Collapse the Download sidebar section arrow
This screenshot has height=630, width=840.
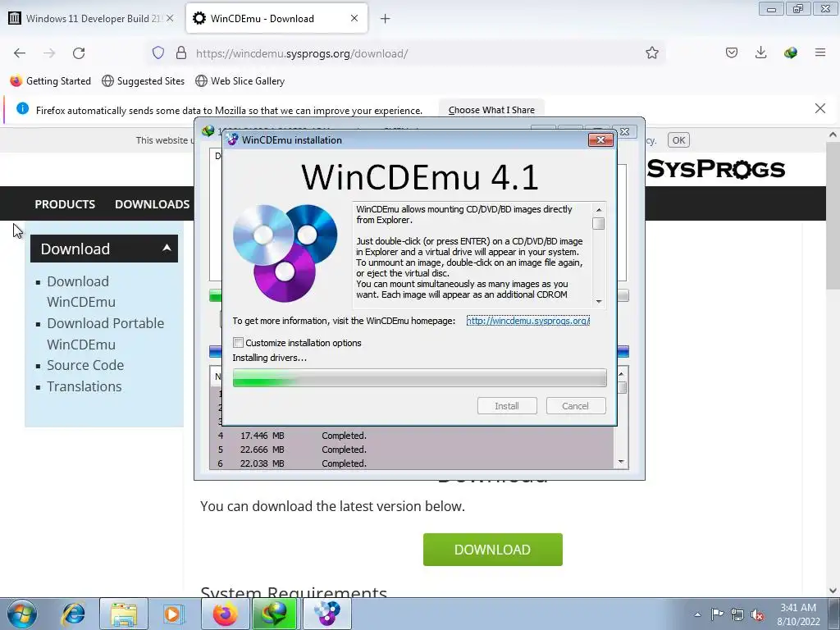click(x=167, y=248)
